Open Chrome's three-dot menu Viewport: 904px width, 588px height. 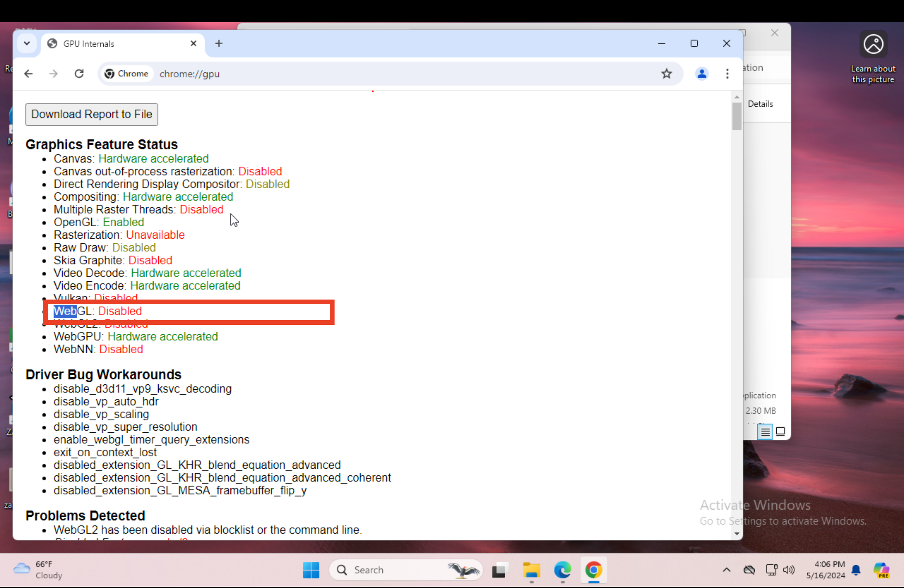(x=727, y=74)
